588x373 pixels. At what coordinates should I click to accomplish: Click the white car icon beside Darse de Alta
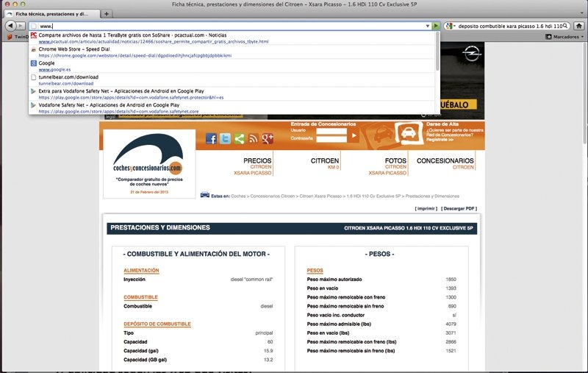409,134
